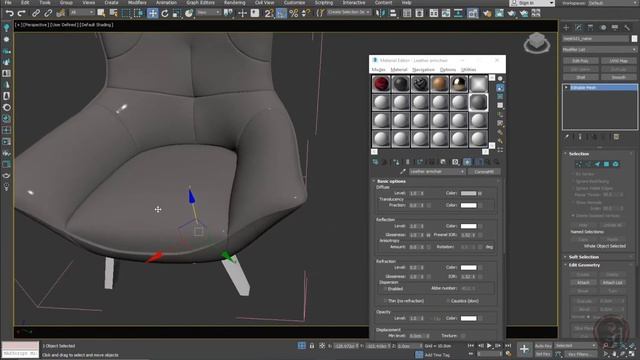640x360 pixels.
Task: Click the Align tool icon
Action: (393, 13)
